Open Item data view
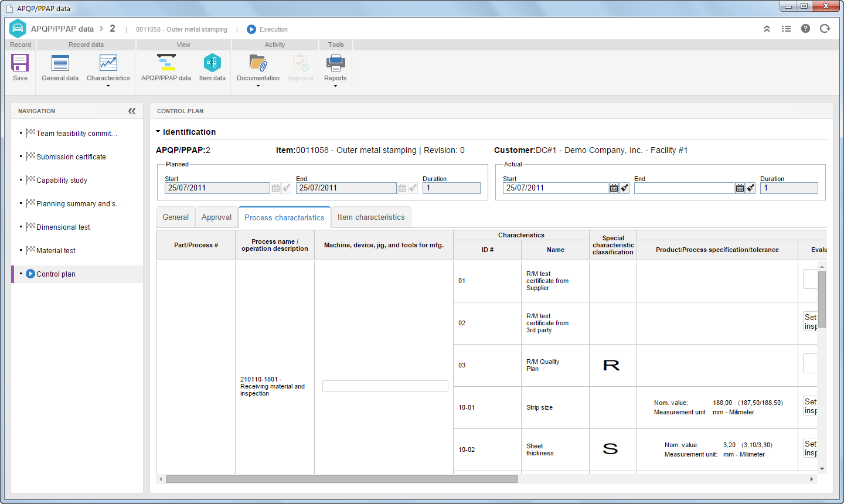844x504 pixels. (212, 67)
